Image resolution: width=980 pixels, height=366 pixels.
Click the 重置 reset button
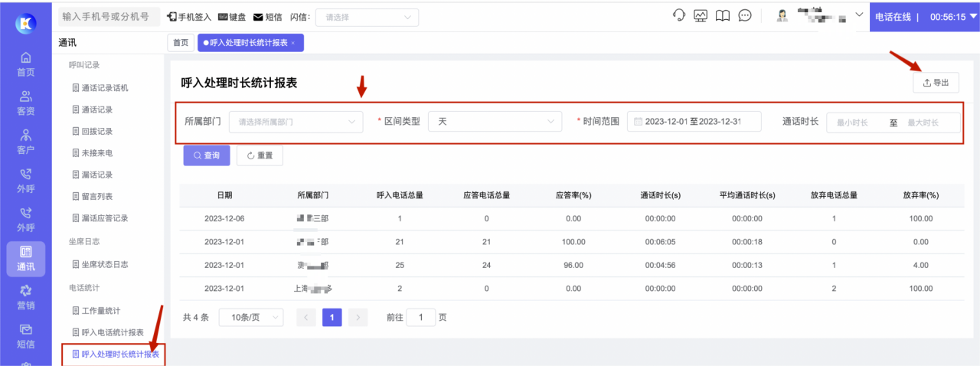[x=260, y=155]
